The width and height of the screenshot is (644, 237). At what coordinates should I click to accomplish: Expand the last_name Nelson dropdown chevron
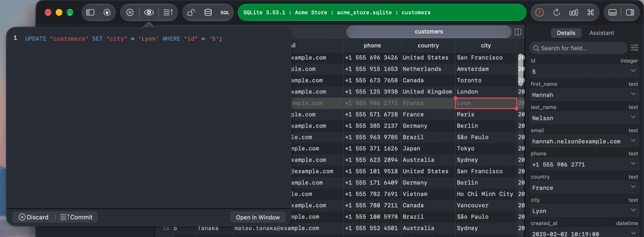[633, 118]
